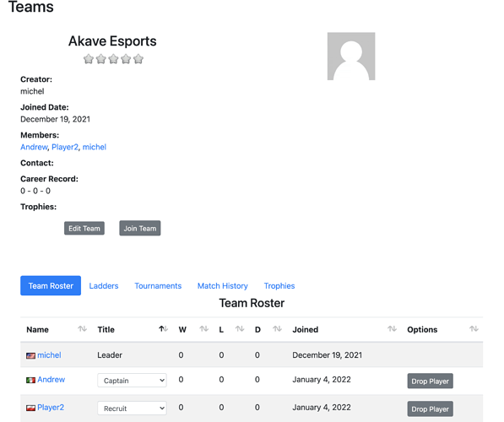
Task: Sort roster by W column arrows
Action: coord(203,329)
